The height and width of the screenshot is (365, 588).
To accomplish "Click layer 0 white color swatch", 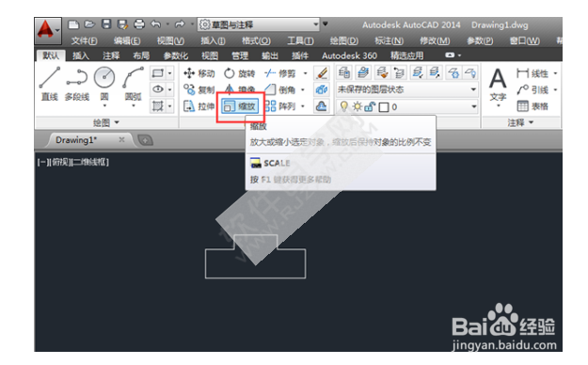I will pyautogui.click(x=384, y=107).
